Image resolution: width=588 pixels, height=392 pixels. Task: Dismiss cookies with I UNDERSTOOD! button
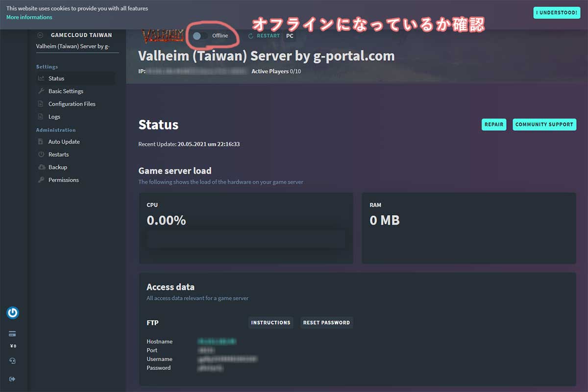(x=557, y=13)
